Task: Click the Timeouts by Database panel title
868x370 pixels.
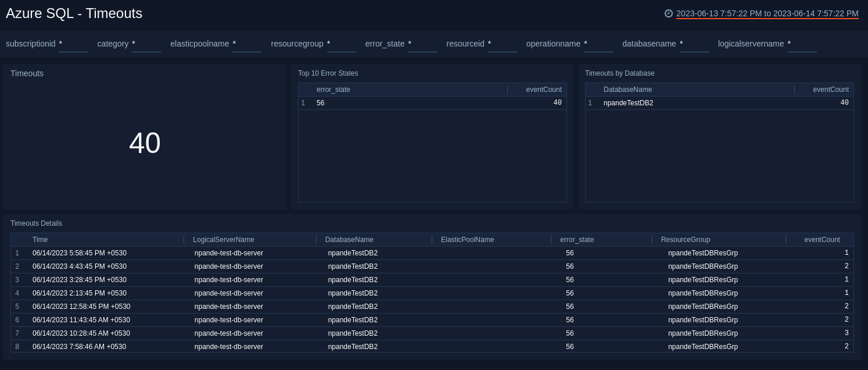Action: 619,73
